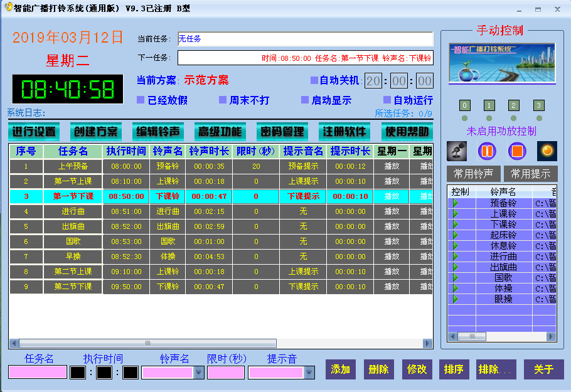
Task: Enable the 已经放假 checkbox
Action: [x=141, y=100]
